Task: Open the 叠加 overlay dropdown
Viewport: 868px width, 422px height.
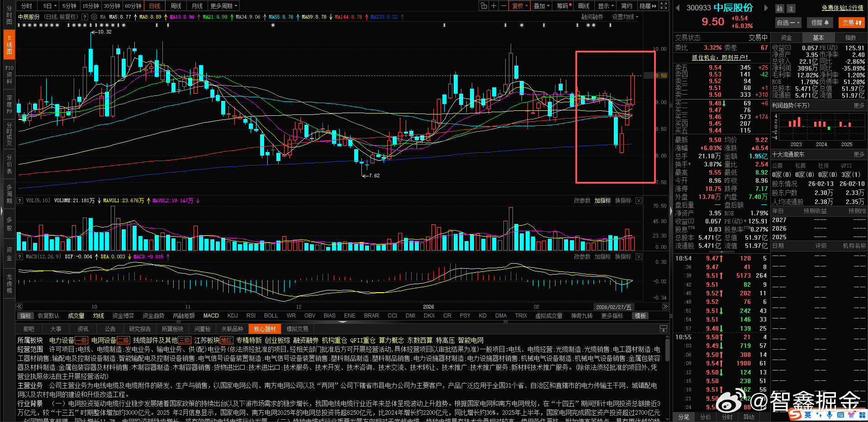Action: click(541, 5)
